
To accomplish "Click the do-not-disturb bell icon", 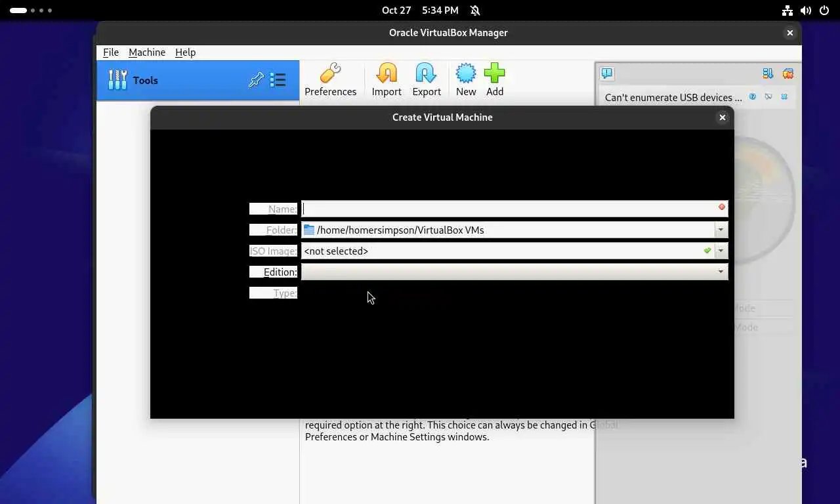I will (x=475, y=10).
